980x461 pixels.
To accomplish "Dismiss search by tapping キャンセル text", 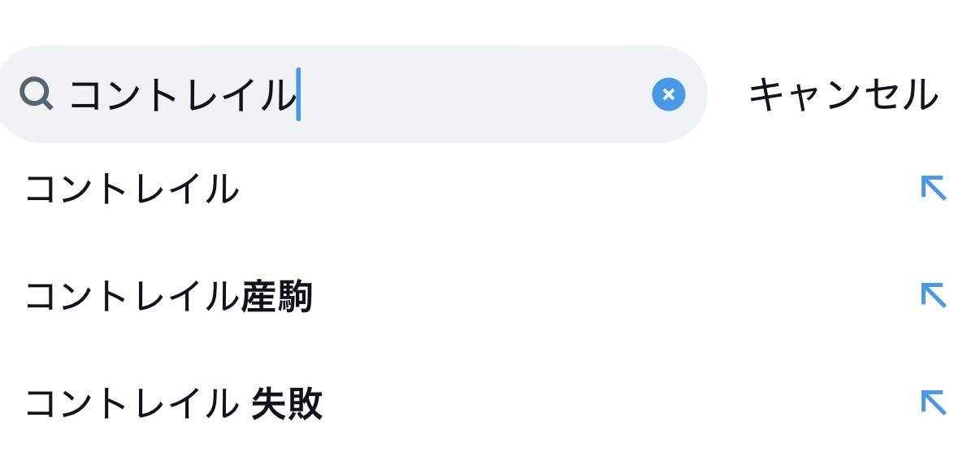I will tap(843, 95).
